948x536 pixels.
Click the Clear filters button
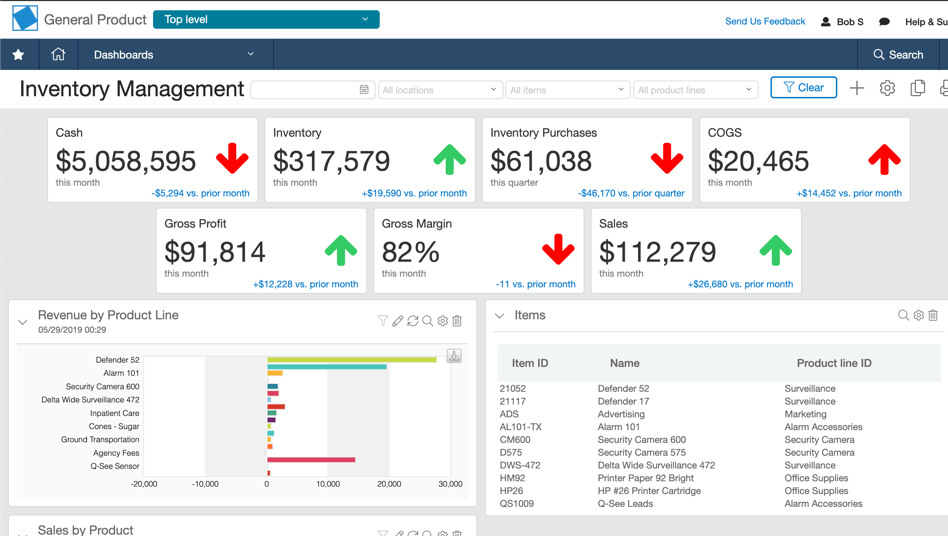(x=803, y=88)
